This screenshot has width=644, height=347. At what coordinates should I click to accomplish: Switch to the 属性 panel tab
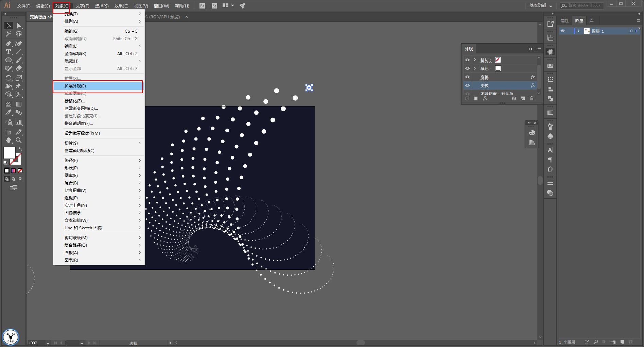click(565, 21)
